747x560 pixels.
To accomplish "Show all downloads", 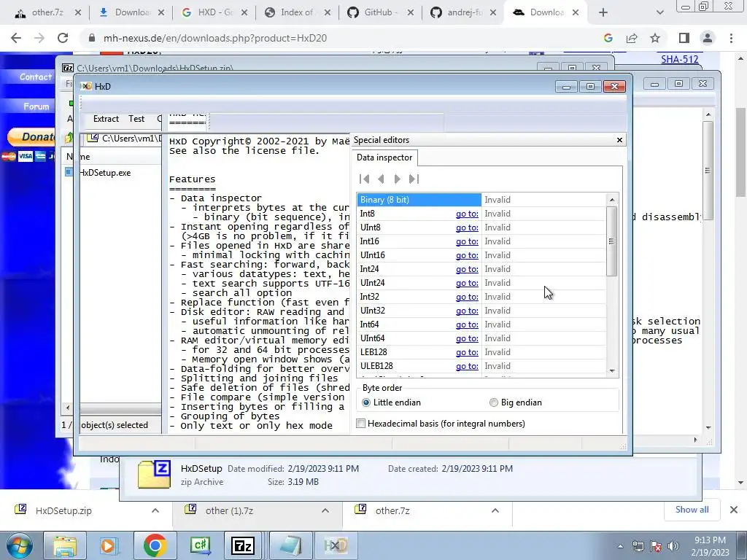I will [692, 510].
